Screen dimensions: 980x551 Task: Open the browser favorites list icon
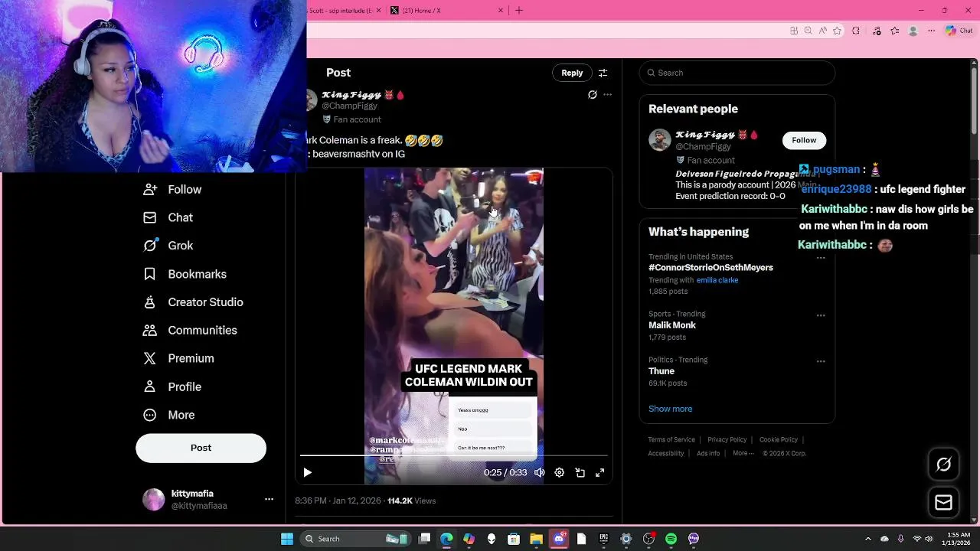point(894,31)
